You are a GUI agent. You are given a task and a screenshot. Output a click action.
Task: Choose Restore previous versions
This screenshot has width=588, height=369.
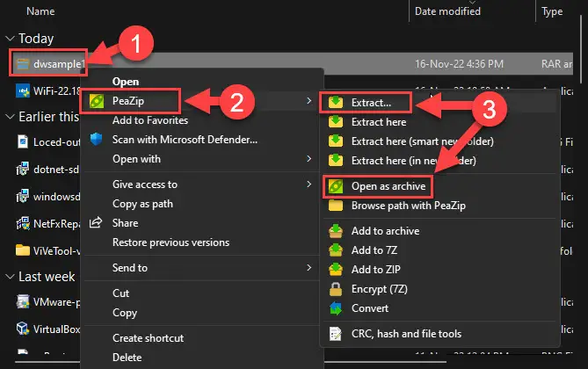[x=171, y=242]
